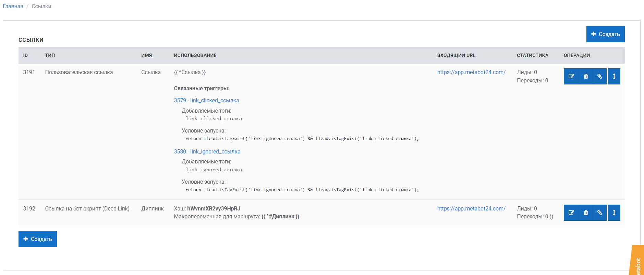This screenshot has height=275, width=644.
Task: Click the up-down arrow icon in row 3192
Action: [614, 213]
